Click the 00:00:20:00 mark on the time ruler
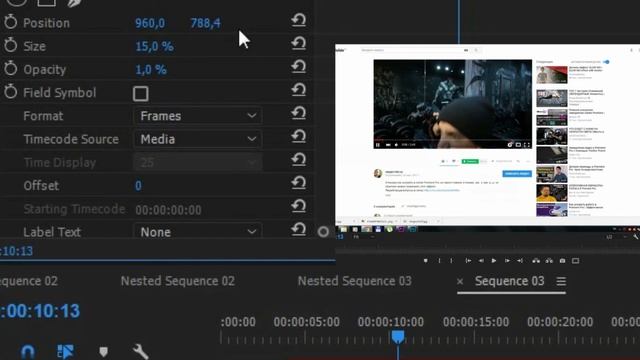Screen dimensions: 640x360 click(x=560, y=322)
